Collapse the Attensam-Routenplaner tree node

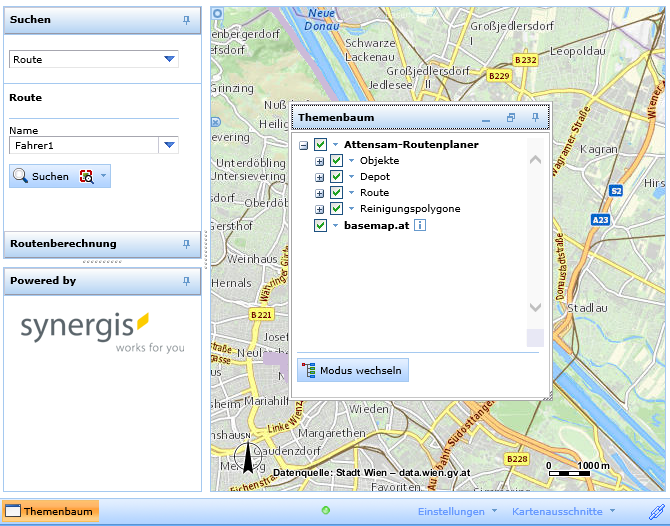304,145
